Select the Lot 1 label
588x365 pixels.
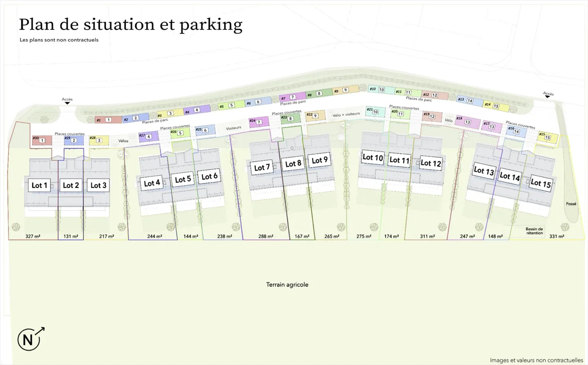(x=39, y=185)
